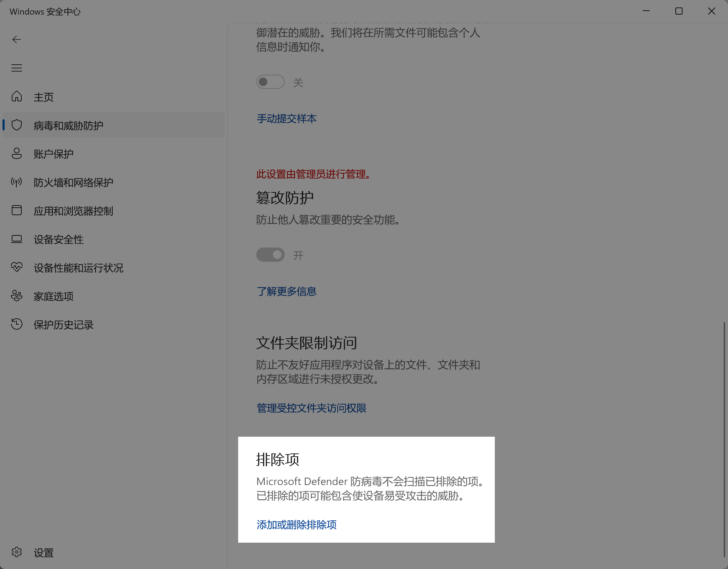
Task: Open 设备安全性 device security icon
Action: coord(16,239)
